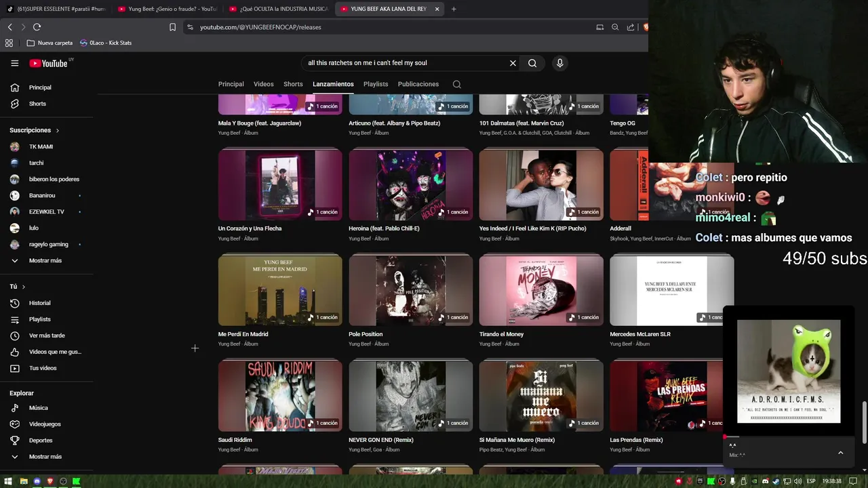Open the 0Laco - Kick Stats bookmark

106,43
